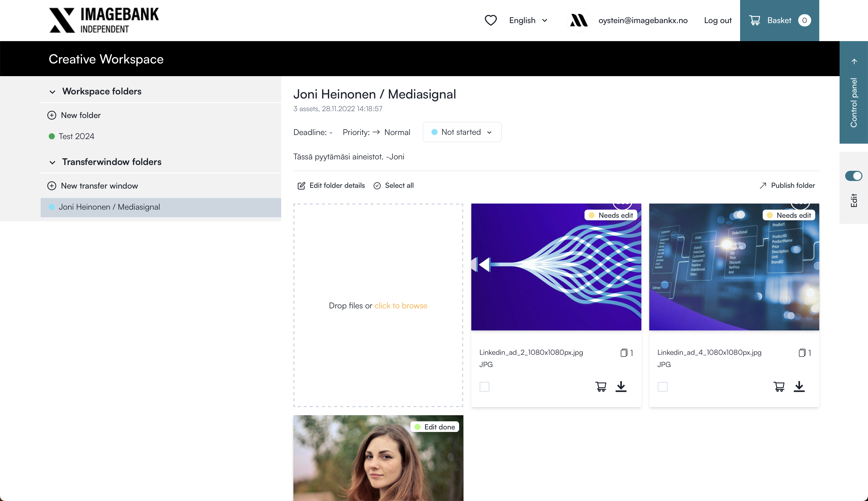Open the Test 2024 workspace folder
The height and width of the screenshot is (501, 868).
[76, 136]
